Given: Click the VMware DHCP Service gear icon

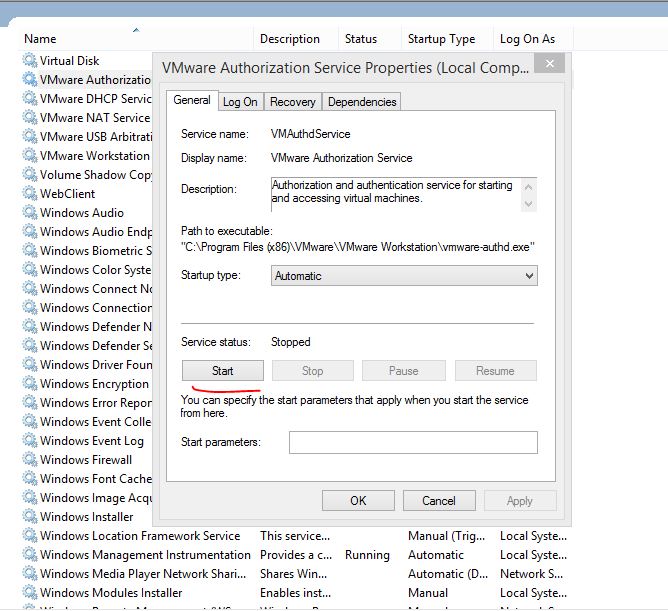Looking at the screenshot, I should click(x=30, y=98).
